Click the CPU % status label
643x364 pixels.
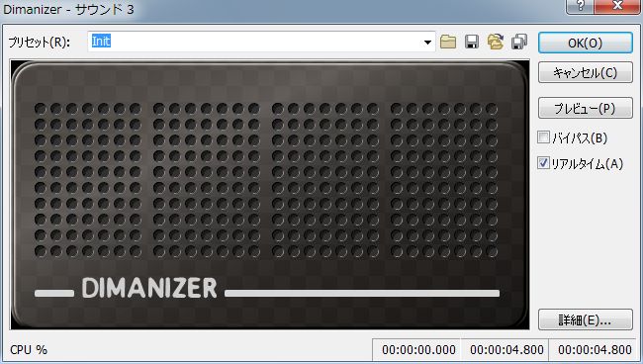pyautogui.click(x=29, y=349)
